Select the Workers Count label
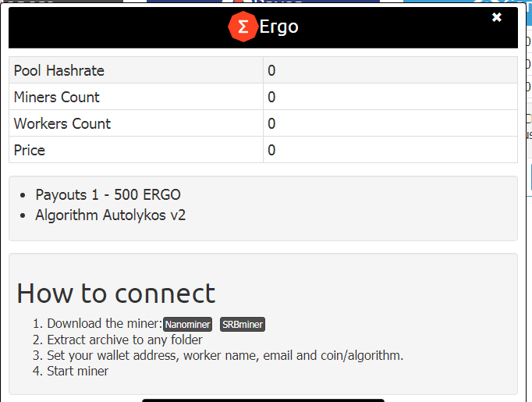 pos(62,123)
